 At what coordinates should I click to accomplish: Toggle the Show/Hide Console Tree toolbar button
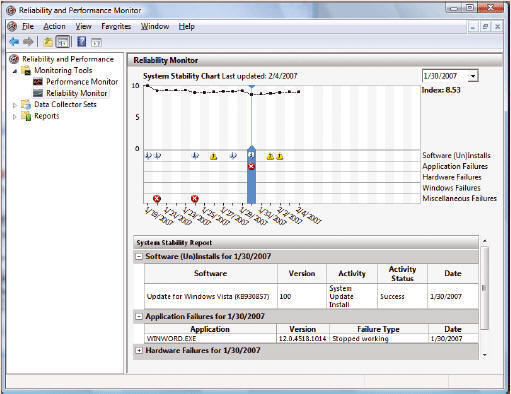tap(63, 42)
